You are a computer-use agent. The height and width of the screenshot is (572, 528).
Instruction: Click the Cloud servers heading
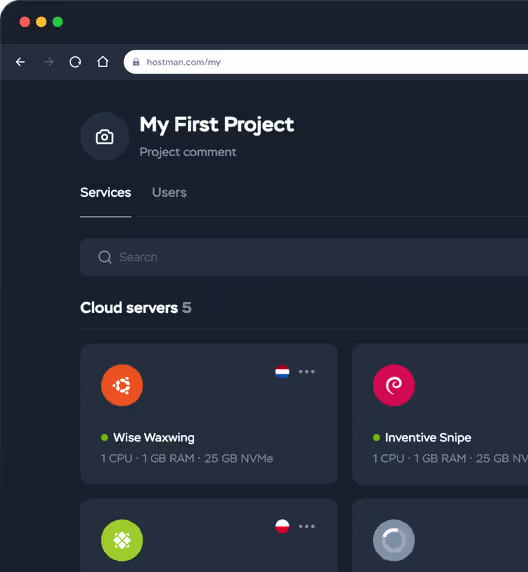pyautogui.click(x=129, y=308)
